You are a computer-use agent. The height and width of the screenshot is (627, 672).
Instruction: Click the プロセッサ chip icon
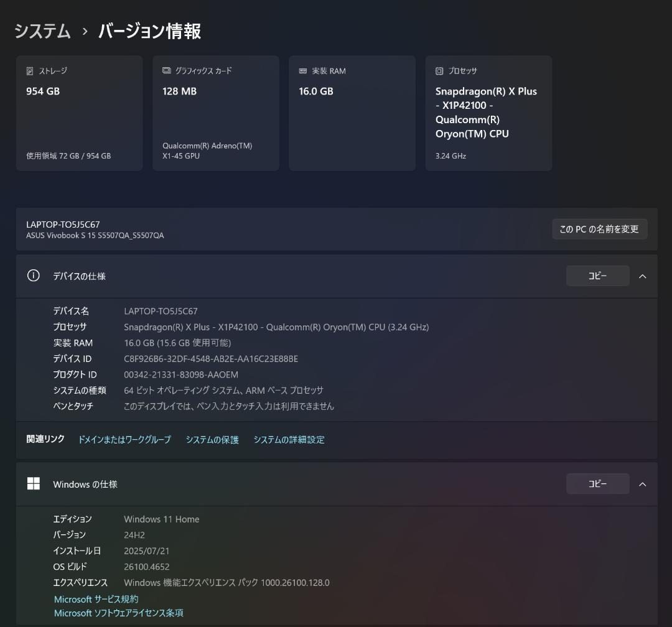(x=439, y=71)
